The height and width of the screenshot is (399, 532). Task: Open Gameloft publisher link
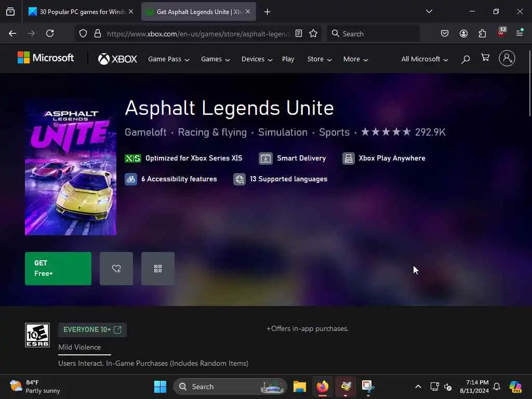tap(145, 132)
